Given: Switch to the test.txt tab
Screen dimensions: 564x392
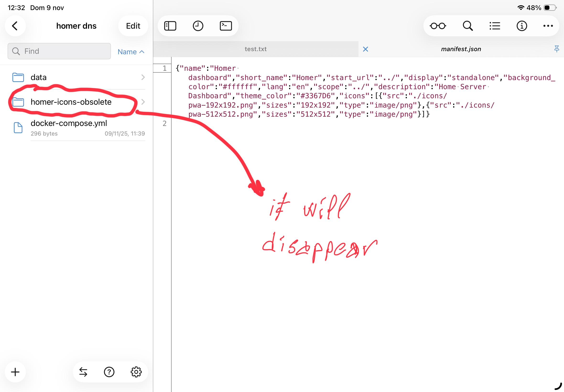Looking at the screenshot, I should (255, 49).
